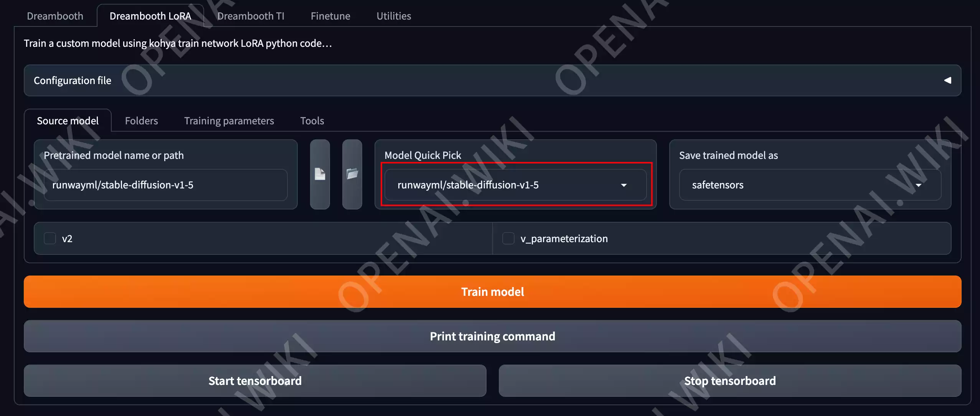Enable the v_parameterization checkbox
The image size is (980, 416).
[x=508, y=239]
